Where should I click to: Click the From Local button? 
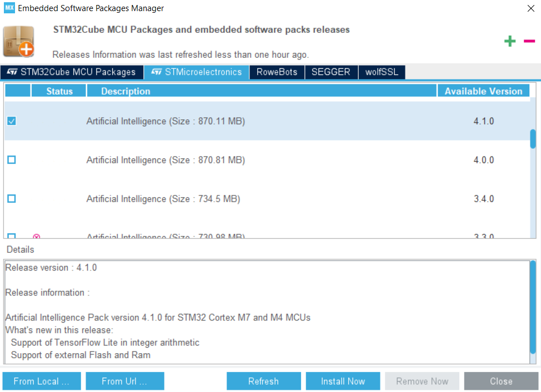click(41, 381)
